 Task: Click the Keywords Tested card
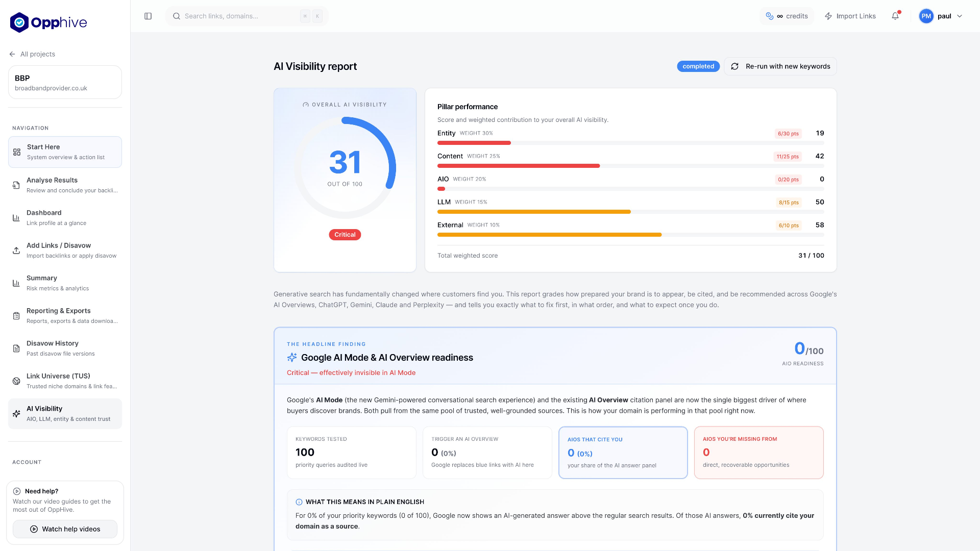[x=352, y=453]
